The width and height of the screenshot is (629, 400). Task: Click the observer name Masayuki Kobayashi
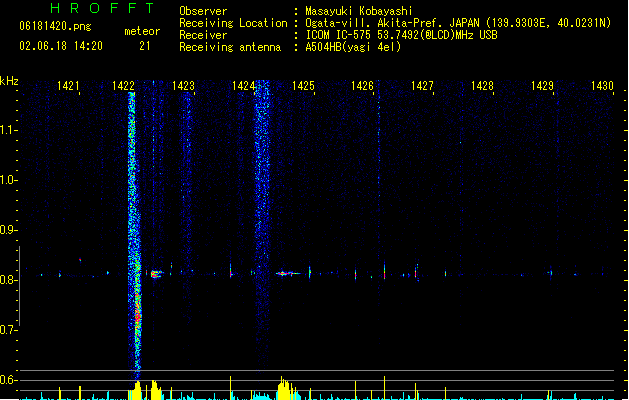(x=359, y=11)
